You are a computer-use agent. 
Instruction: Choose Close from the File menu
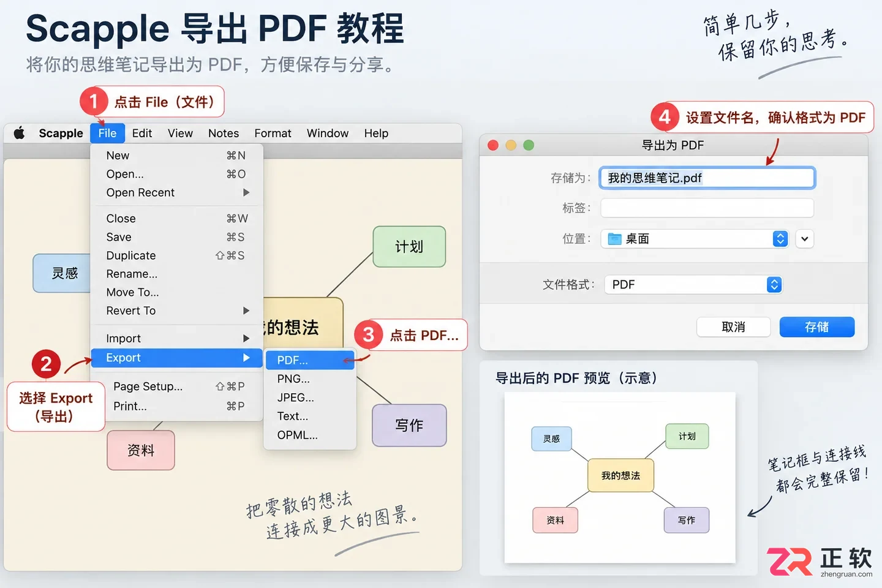tap(176, 219)
